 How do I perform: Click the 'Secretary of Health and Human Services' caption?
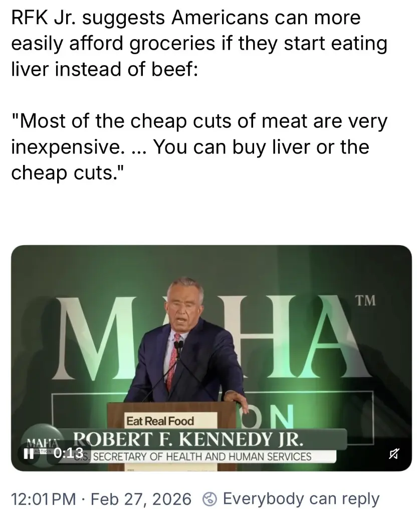201,456
